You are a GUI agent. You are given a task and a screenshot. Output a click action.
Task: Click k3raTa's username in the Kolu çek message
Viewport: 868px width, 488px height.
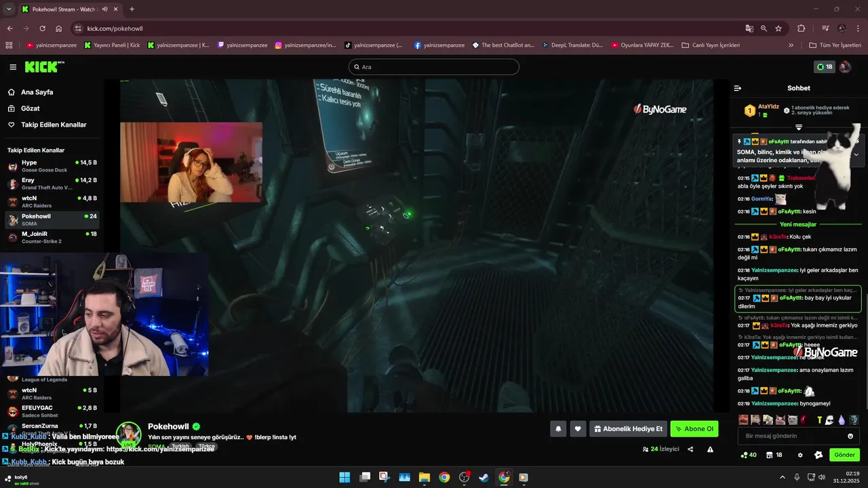click(x=778, y=237)
